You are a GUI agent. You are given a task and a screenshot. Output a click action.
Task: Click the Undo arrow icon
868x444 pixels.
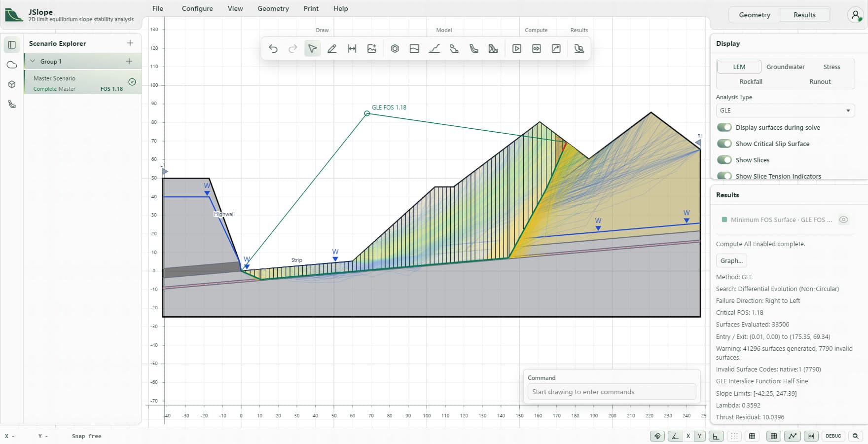(273, 48)
